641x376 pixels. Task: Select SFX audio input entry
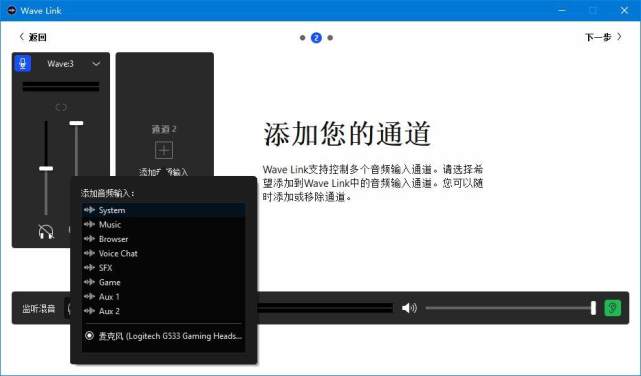click(x=164, y=268)
